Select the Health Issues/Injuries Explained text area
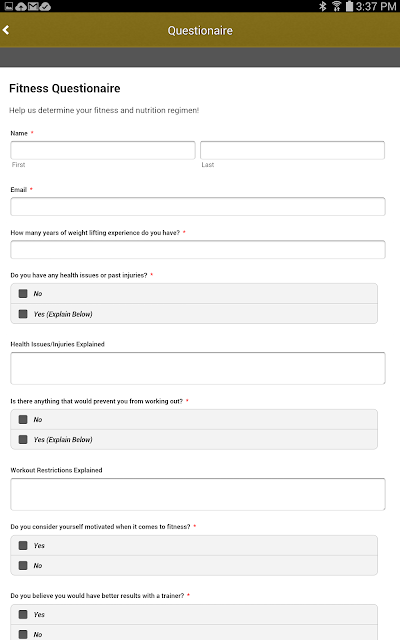The width and height of the screenshot is (400, 640). (198, 368)
